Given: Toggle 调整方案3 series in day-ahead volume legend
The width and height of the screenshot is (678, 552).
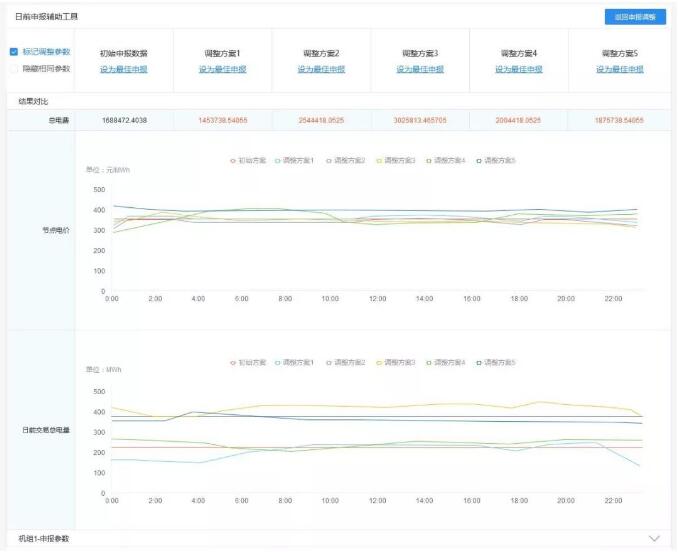Looking at the screenshot, I should coord(396,363).
